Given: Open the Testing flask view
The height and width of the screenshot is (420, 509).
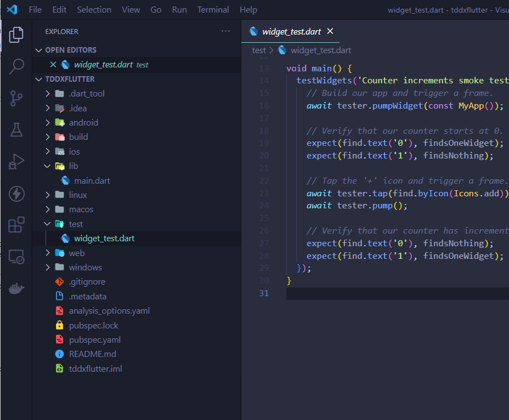Looking at the screenshot, I should [16, 130].
